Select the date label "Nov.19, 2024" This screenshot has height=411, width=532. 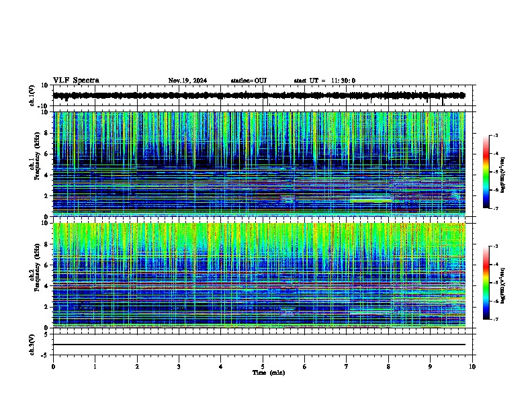pyautogui.click(x=187, y=81)
